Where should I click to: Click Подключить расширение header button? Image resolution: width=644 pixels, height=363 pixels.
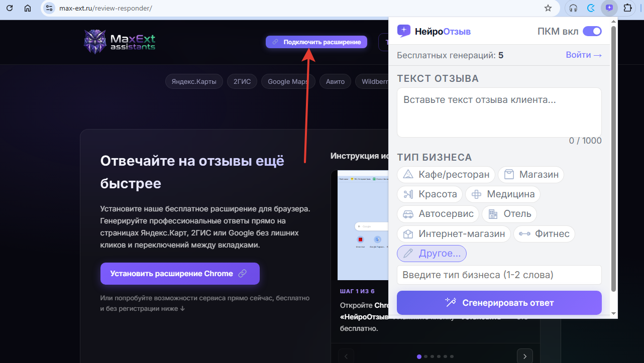point(316,42)
